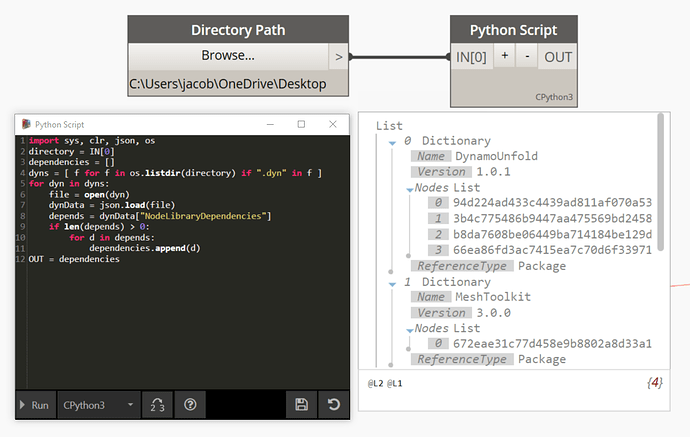Click the Version key under index 1 Dictionary
Viewport: 690px width, 437px height.
point(441,313)
